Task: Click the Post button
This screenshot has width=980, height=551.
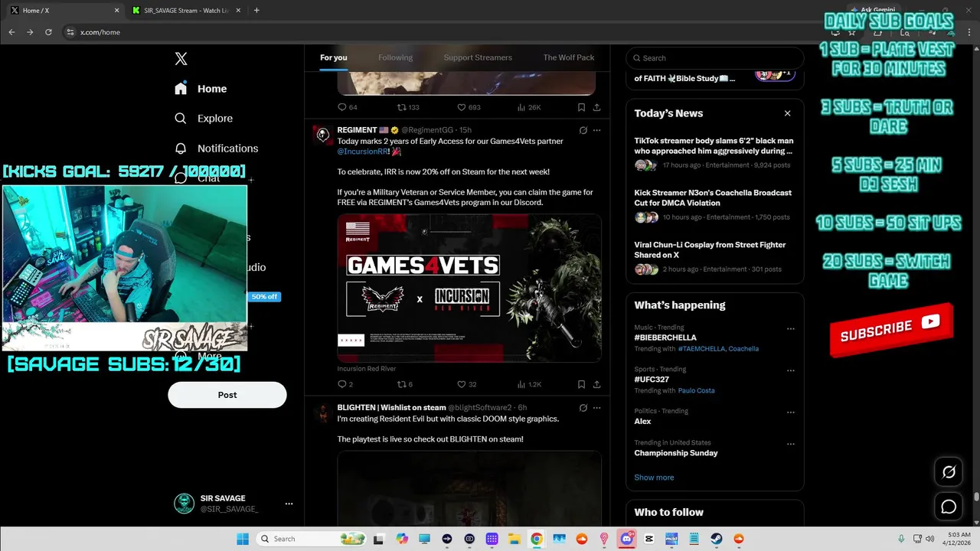Action: (227, 395)
